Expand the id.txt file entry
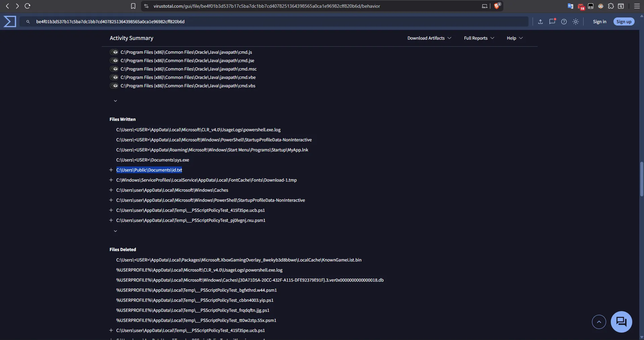The width and height of the screenshot is (644, 340). coord(111,170)
